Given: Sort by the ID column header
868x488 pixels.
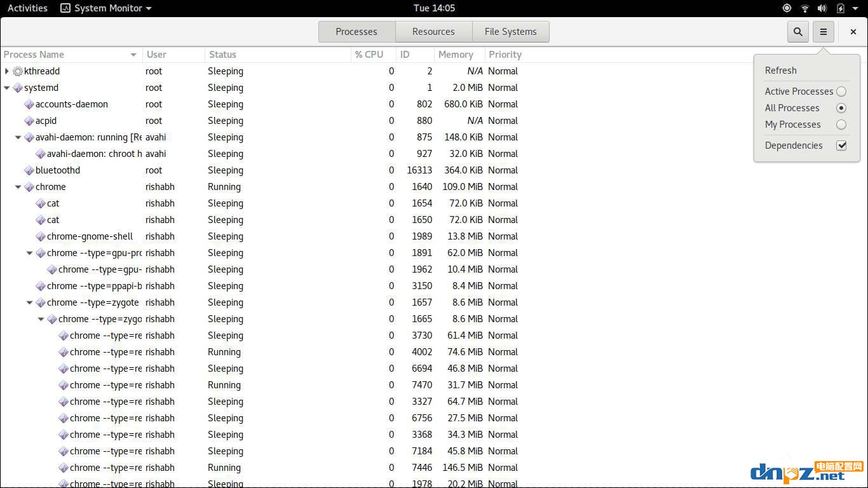Looking at the screenshot, I should coord(415,55).
